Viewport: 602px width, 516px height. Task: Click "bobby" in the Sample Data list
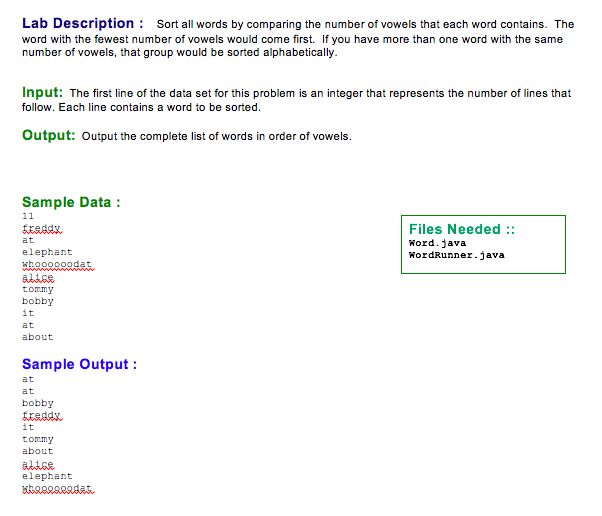pyautogui.click(x=38, y=301)
